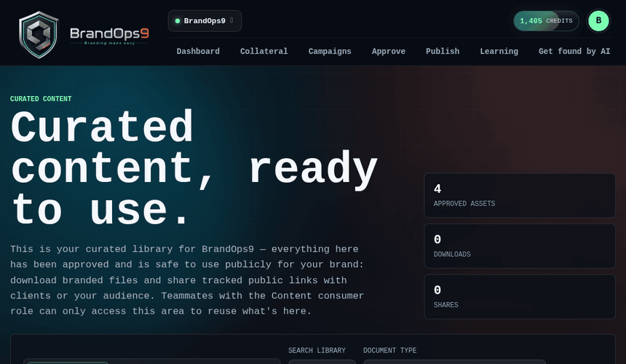Click the 'Curated content, ready to use.' heading
The width and height of the screenshot is (626, 364).
click(194, 168)
